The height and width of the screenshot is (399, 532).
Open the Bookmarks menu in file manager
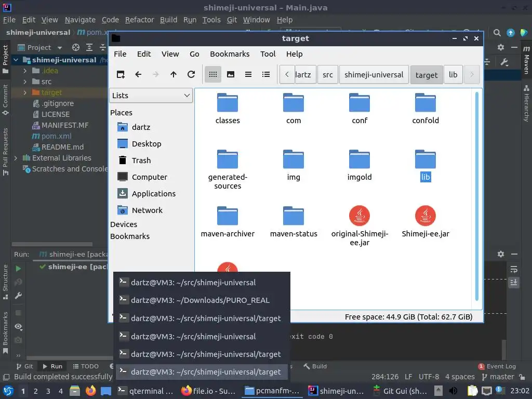(230, 54)
